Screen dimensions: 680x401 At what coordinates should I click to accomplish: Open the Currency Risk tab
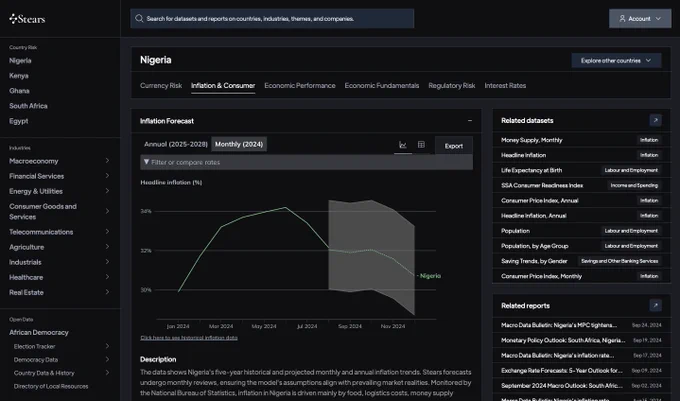point(161,85)
